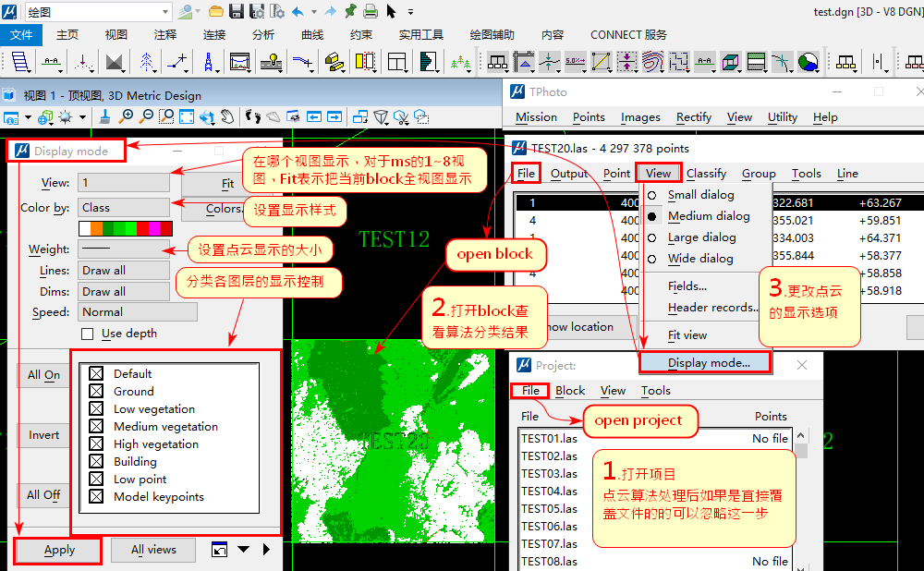Click the Print icon in quick access toolbar

tap(371, 11)
